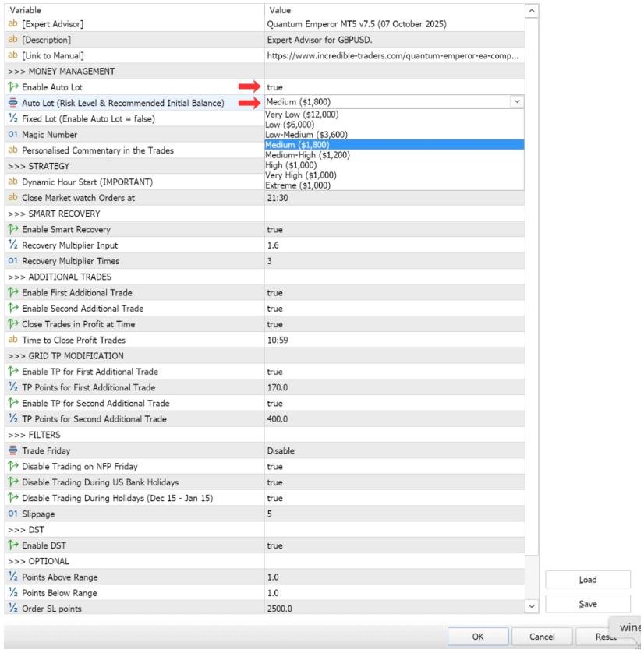Select the fraction icon beside Order SL points
Screen dimensions: 644x653
pos(13,608)
